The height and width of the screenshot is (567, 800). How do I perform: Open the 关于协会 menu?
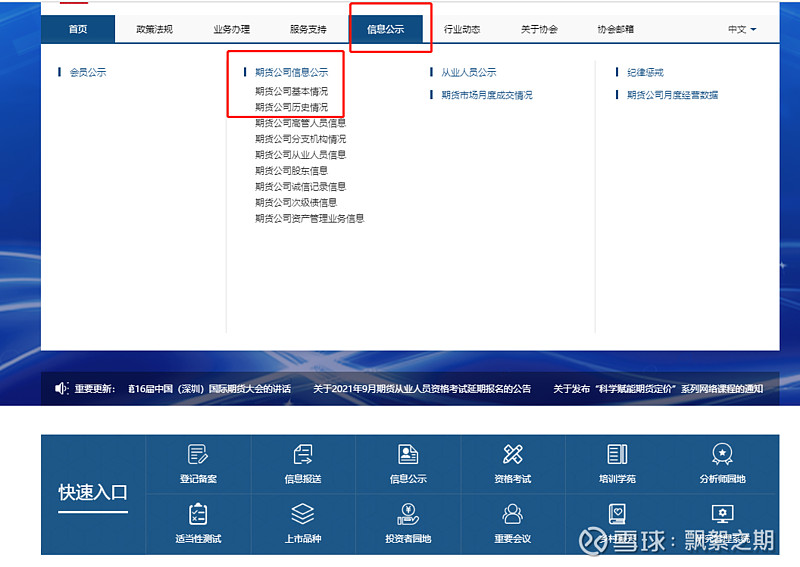coord(539,29)
